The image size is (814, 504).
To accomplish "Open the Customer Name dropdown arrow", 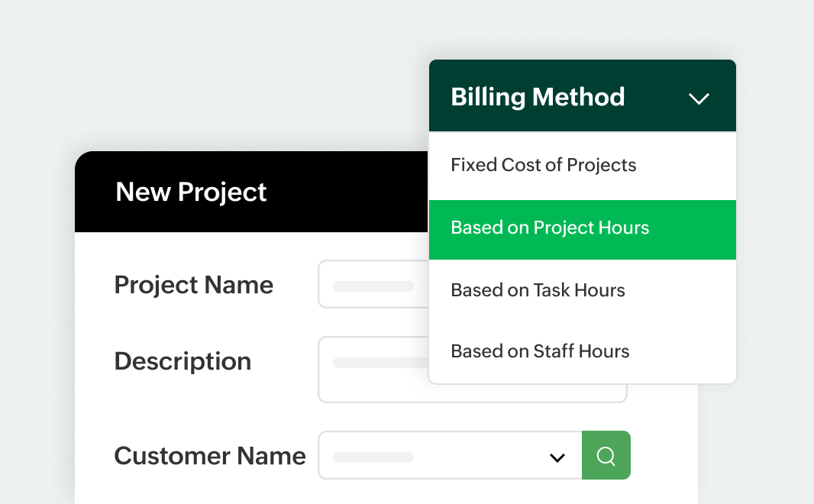I will 557,457.
